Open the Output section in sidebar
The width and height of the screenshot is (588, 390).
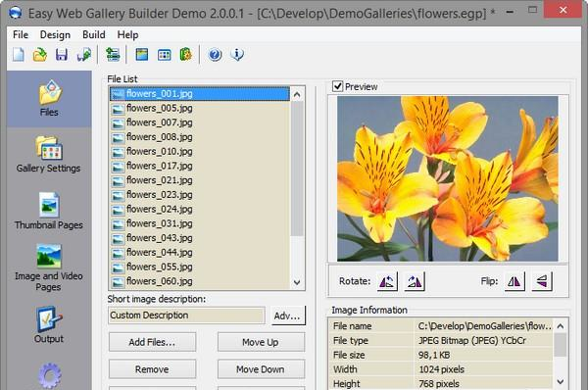(48, 324)
